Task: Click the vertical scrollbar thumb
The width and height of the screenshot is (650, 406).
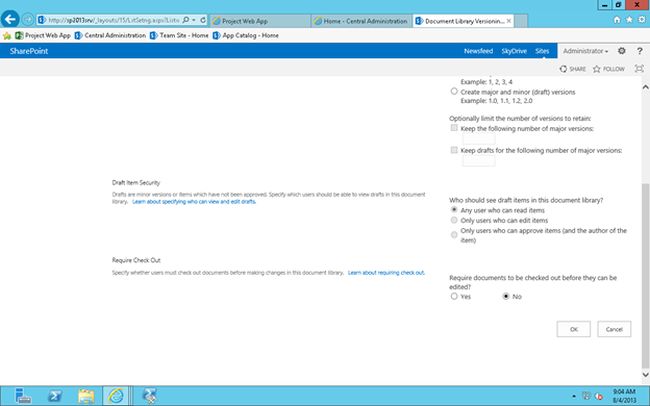Action: click(645, 276)
